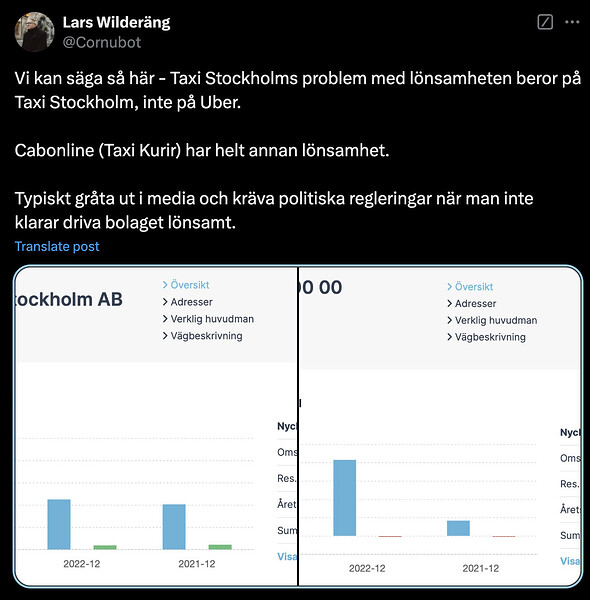Click the Visa link in right chart
Screen dimensions: 590x600
[x=570, y=561]
